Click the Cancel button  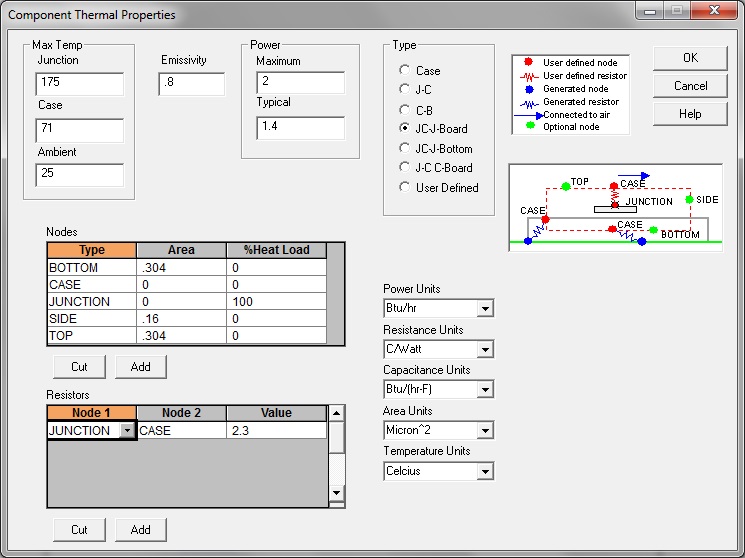point(690,86)
